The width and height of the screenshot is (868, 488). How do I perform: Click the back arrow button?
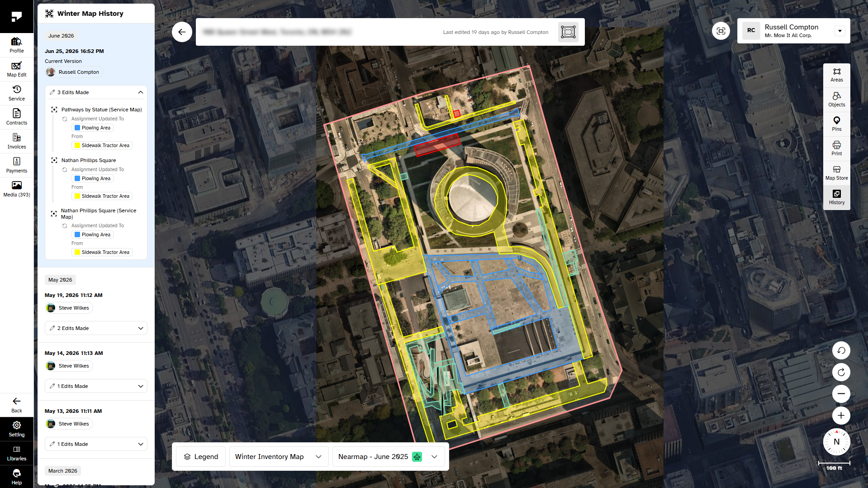(182, 32)
